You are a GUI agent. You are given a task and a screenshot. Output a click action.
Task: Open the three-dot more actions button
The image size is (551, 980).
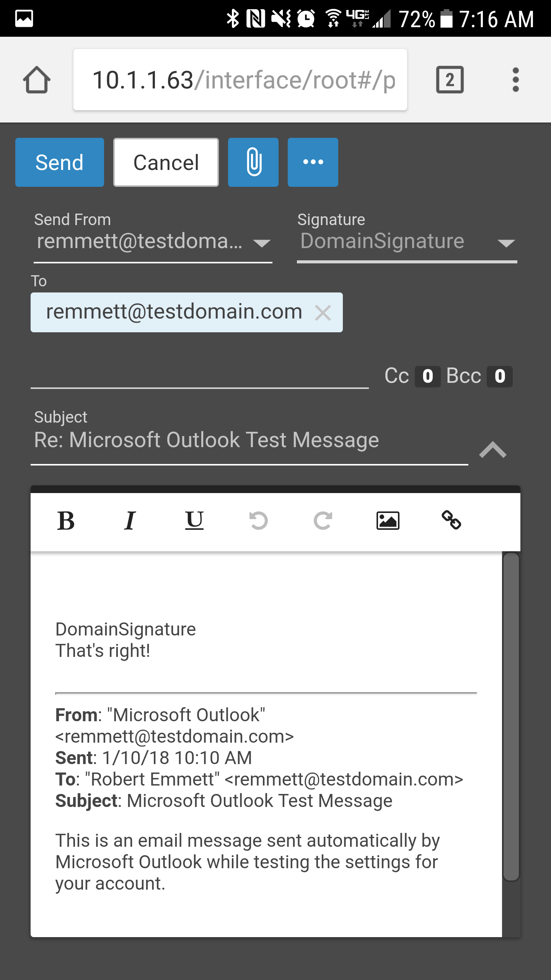tap(313, 162)
